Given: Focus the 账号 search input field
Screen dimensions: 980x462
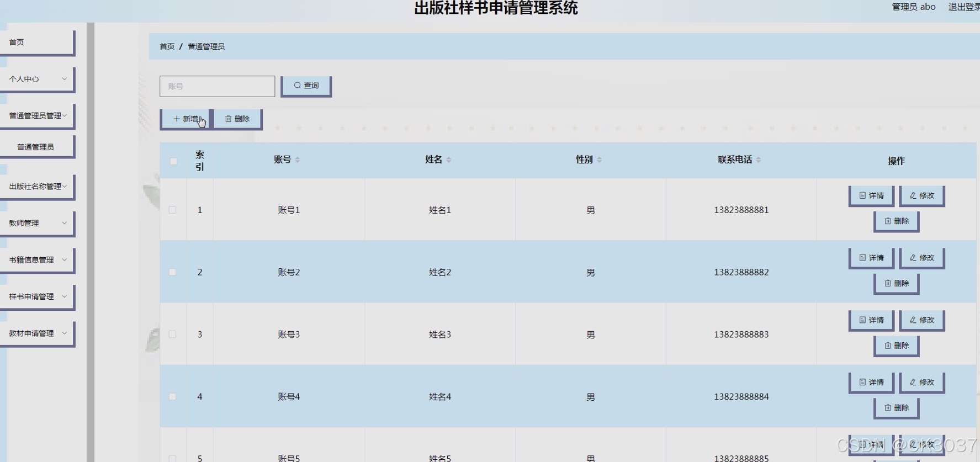Looking at the screenshot, I should pos(217,86).
